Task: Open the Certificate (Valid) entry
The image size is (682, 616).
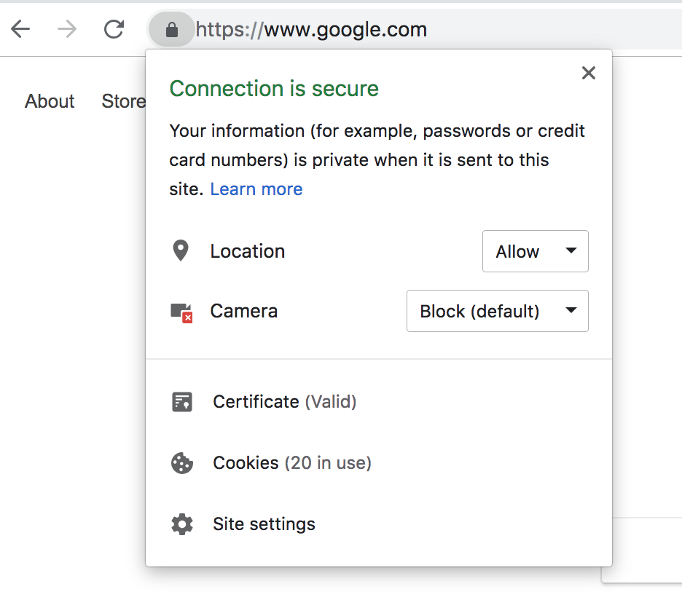Action: coord(284,402)
